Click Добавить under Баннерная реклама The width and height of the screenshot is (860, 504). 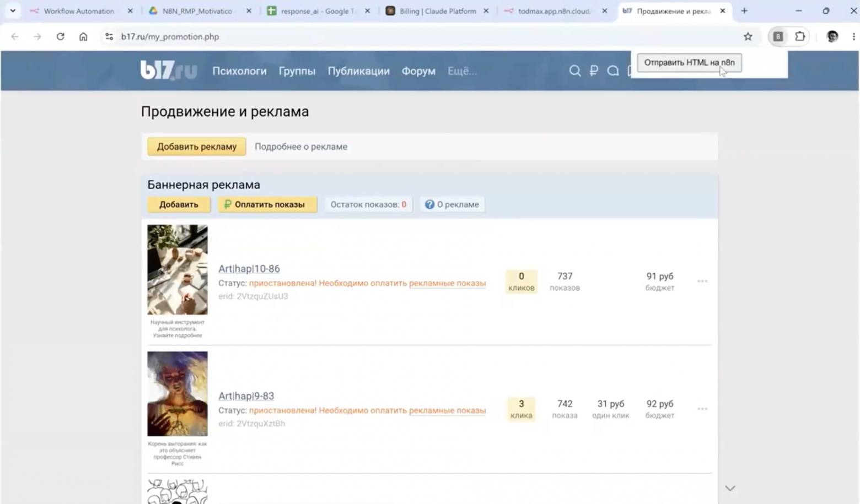(x=179, y=204)
